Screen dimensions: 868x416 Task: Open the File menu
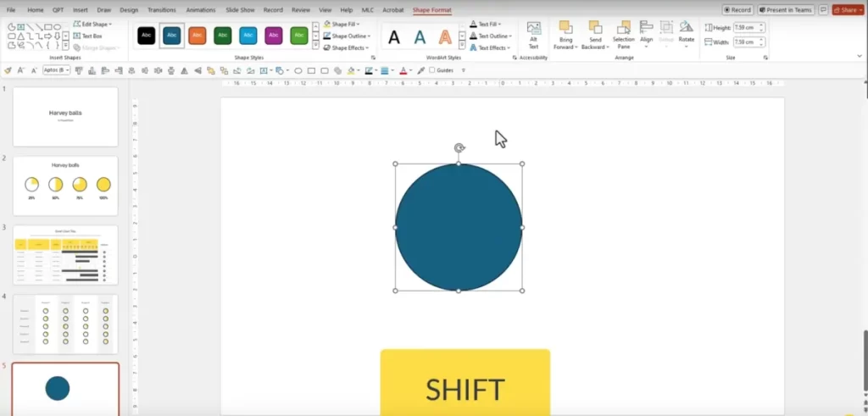(x=11, y=10)
